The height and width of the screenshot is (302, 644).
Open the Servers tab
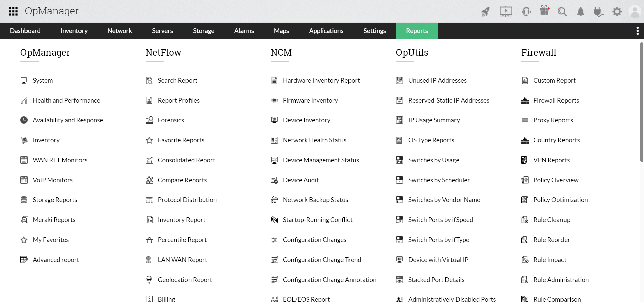tap(162, 31)
